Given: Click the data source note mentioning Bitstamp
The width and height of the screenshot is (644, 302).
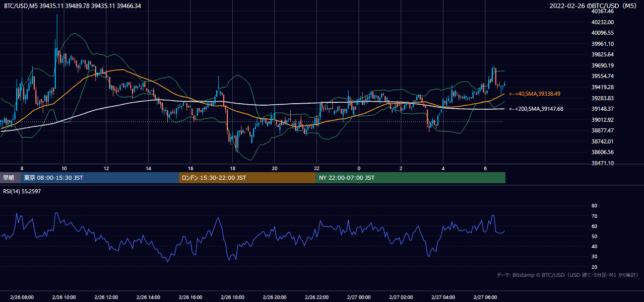Looking at the screenshot, I should (567, 275).
